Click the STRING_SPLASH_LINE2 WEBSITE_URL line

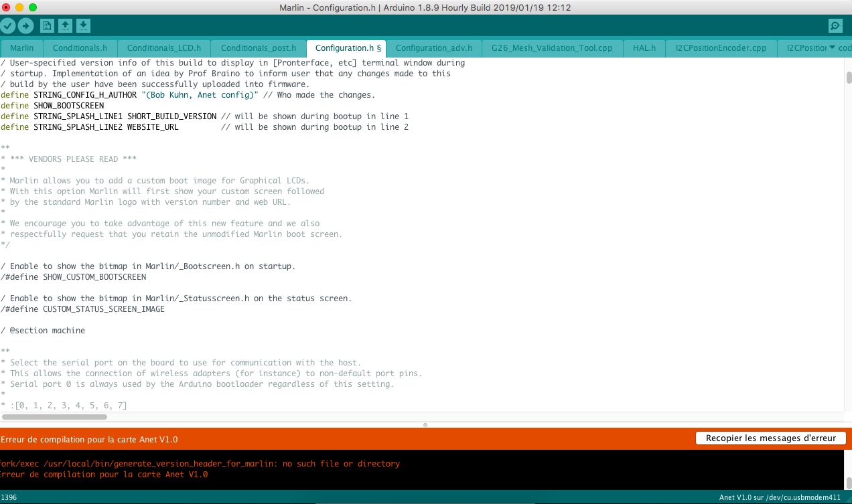coord(204,127)
